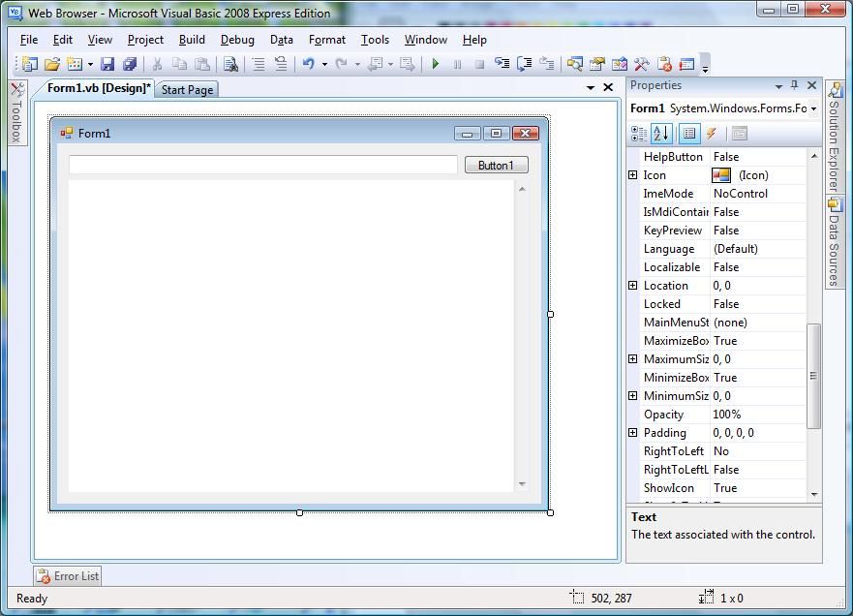853x616 pixels.
Task: Open File toolbar folder icon
Action: coord(52,64)
